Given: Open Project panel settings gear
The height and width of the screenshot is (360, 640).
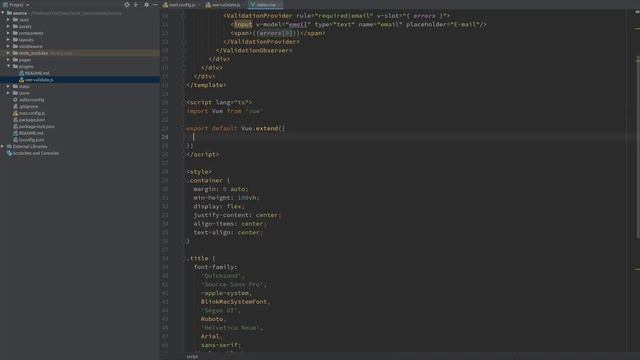Looking at the screenshot, I should [147, 4].
